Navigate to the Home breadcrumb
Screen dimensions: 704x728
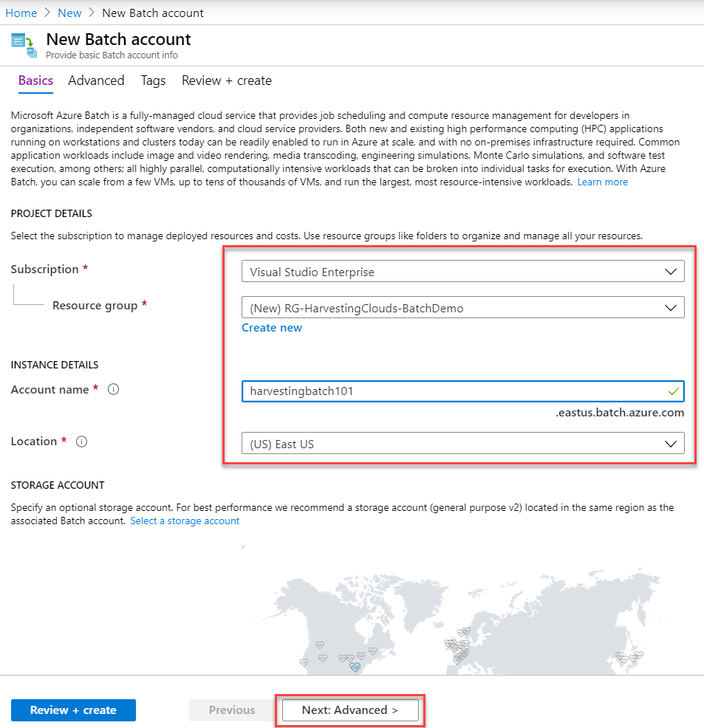point(21,13)
